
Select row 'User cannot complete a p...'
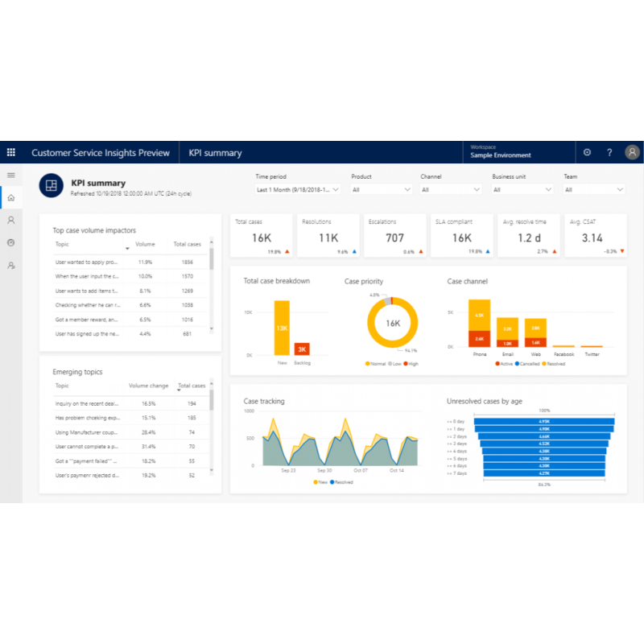(130, 447)
